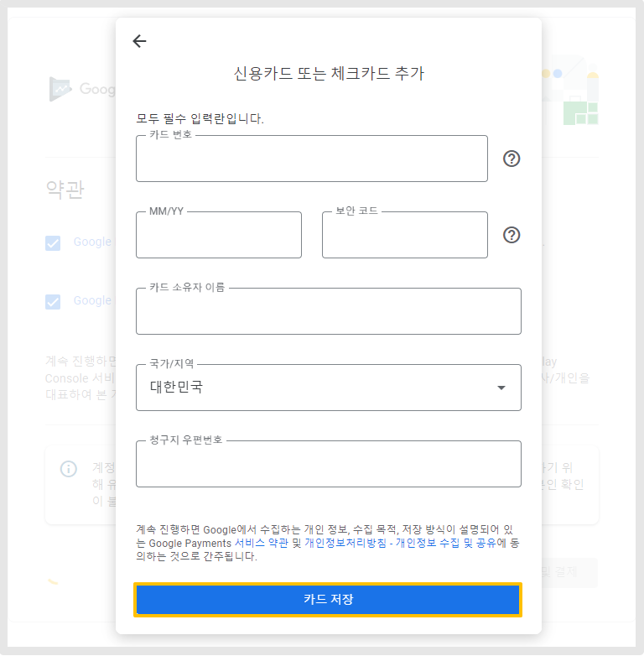Click the arrow on the 국가/지역 selector
The image size is (644, 656).
501,388
